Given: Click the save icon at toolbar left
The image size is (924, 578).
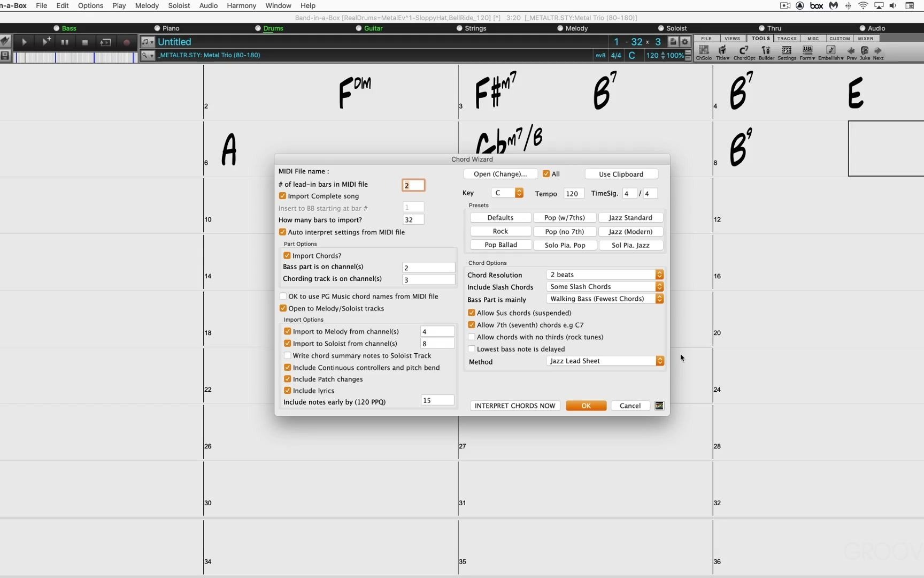Looking at the screenshot, I should [5, 55].
